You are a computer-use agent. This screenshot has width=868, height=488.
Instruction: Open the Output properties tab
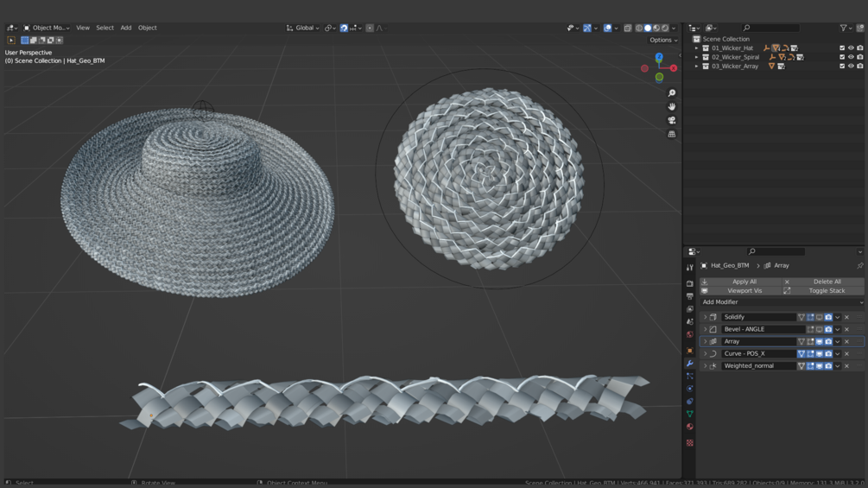[x=690, y=296]
